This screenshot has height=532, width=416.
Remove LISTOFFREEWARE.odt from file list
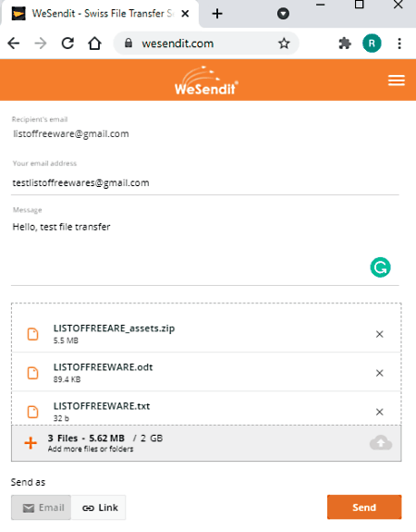379,373
